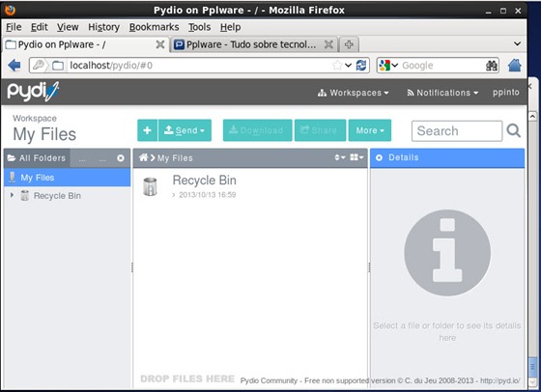Open the Help menu
The image size is (541, 392).
[x=231, y=27]
